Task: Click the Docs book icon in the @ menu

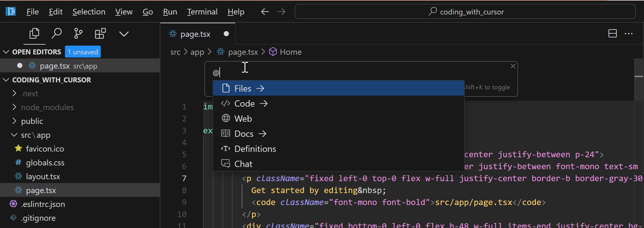Action: click(x=226, y=133)
